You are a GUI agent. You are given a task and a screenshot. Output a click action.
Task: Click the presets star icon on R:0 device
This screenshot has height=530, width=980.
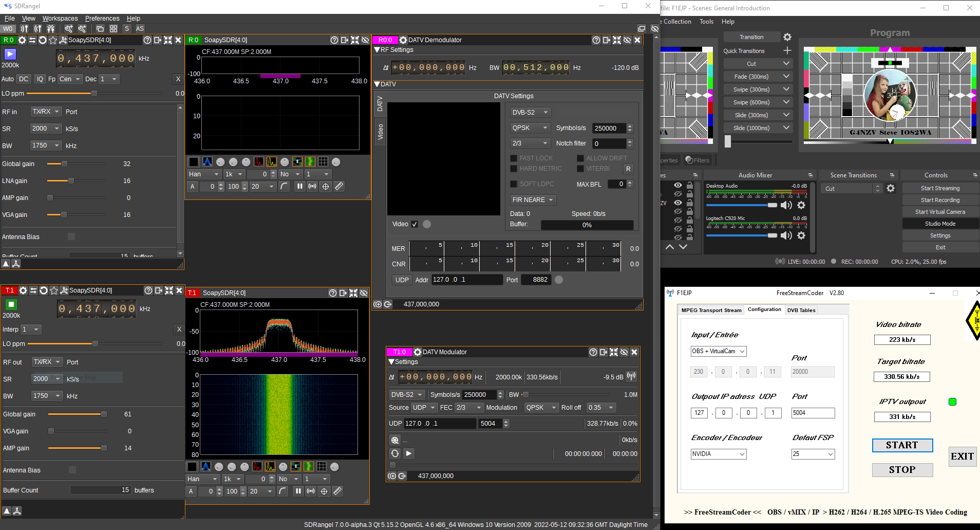coord(53,40)
